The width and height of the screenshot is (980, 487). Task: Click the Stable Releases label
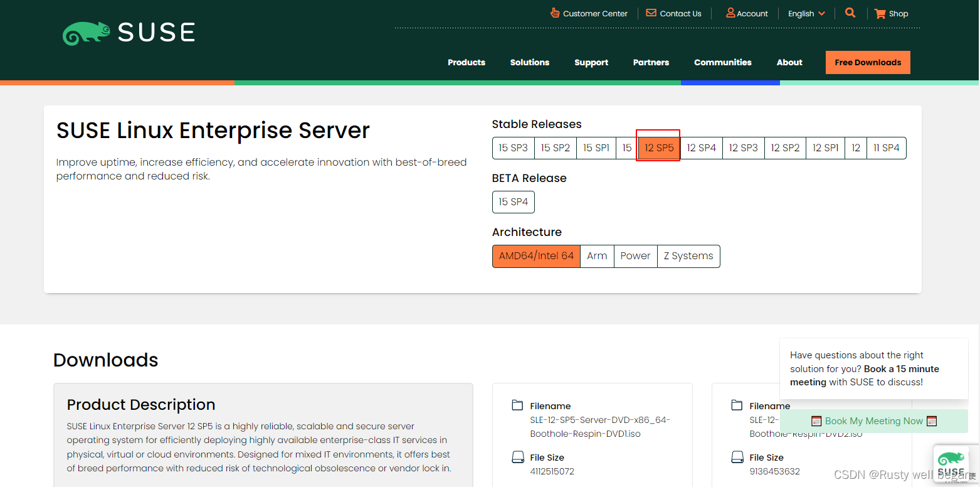click(x=537, y=124)
